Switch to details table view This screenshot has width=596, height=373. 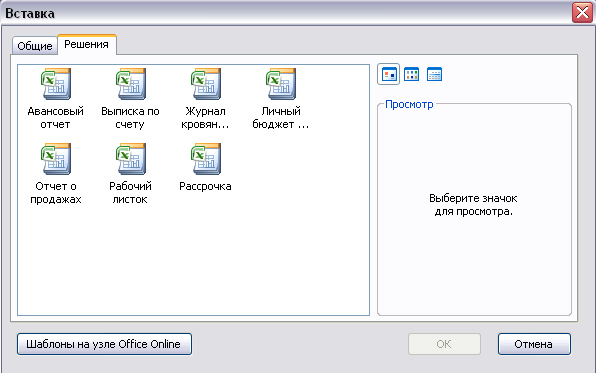click(434, 74)
